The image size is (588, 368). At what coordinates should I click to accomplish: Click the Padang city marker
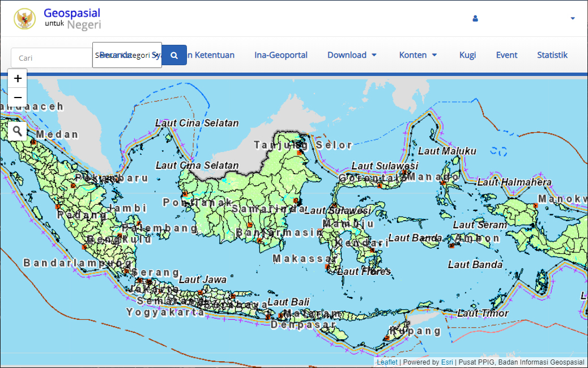pos(58,207)
